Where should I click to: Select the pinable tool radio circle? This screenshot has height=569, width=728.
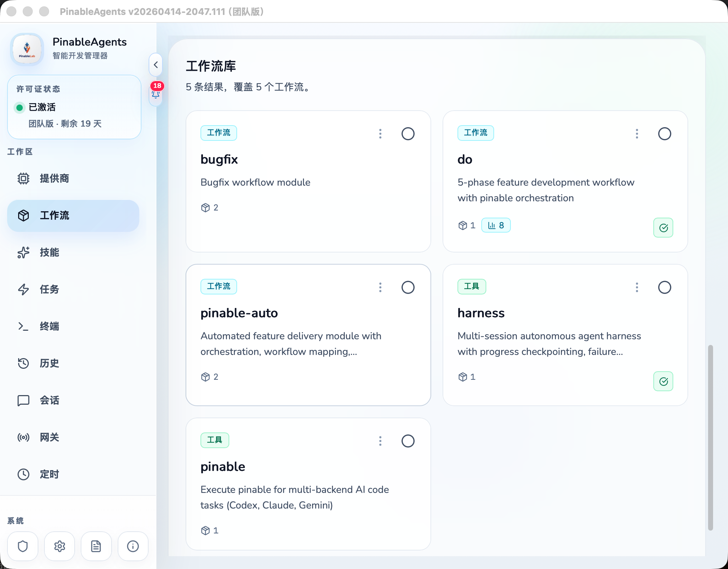(408, 441)
